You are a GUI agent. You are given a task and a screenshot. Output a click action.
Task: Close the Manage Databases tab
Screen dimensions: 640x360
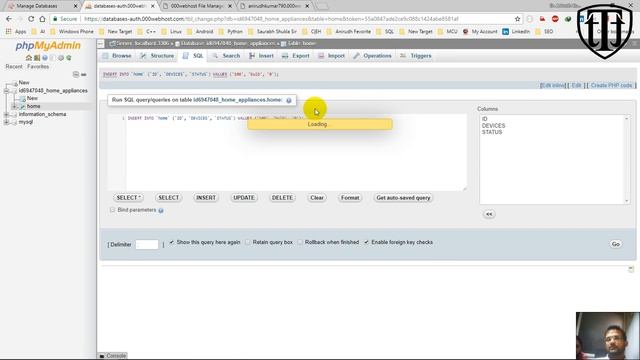click(x=75, y=6)
